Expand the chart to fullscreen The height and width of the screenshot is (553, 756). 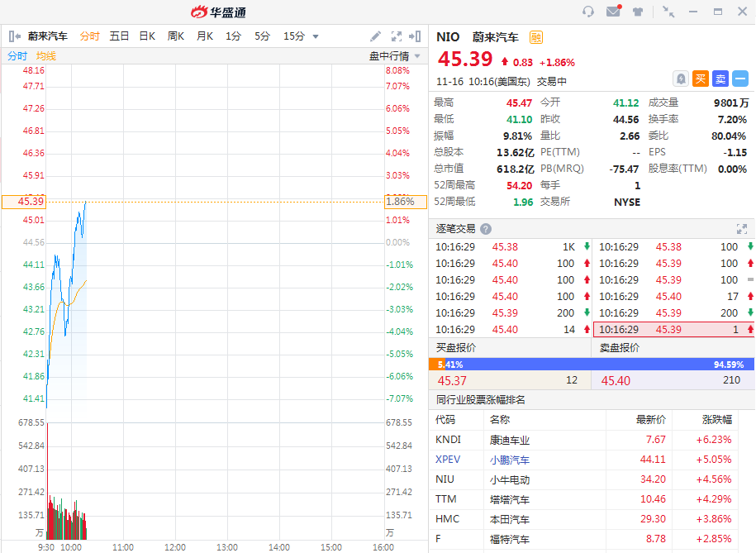click(x=397, y=36)
